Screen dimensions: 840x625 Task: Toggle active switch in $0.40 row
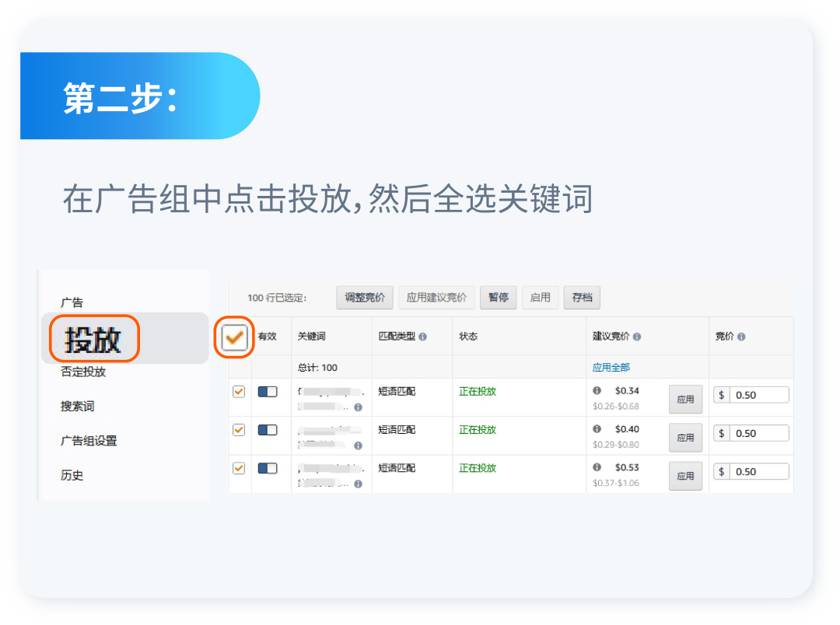click(268, 430)
